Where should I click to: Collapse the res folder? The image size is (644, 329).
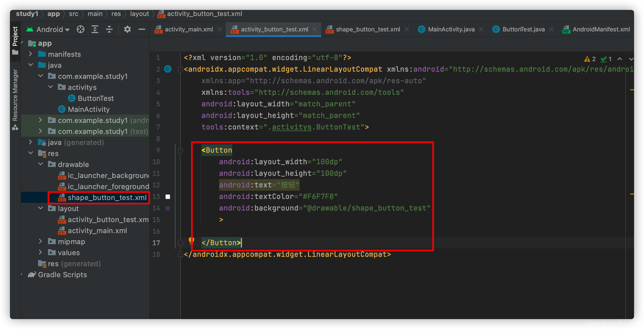tap(31, 153)
